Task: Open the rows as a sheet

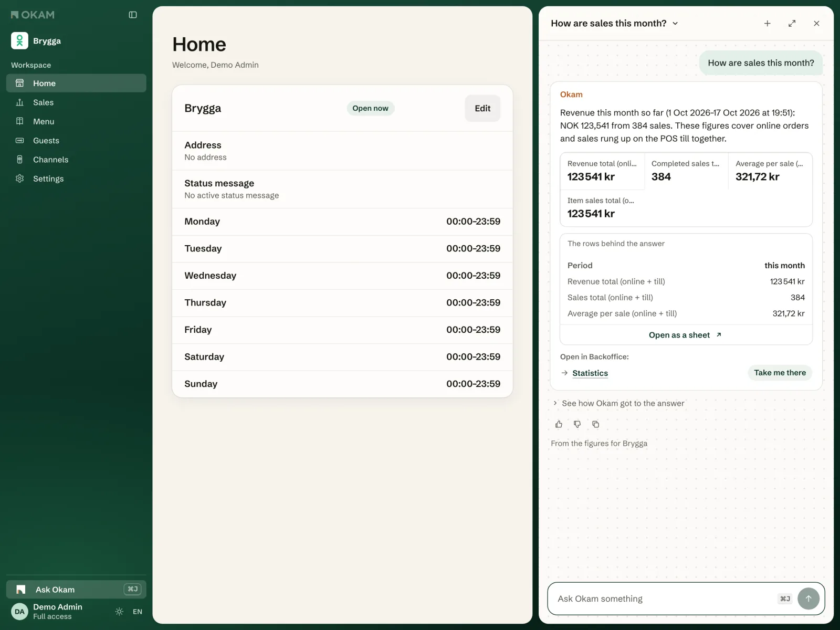Action: [x=686, y=335]
